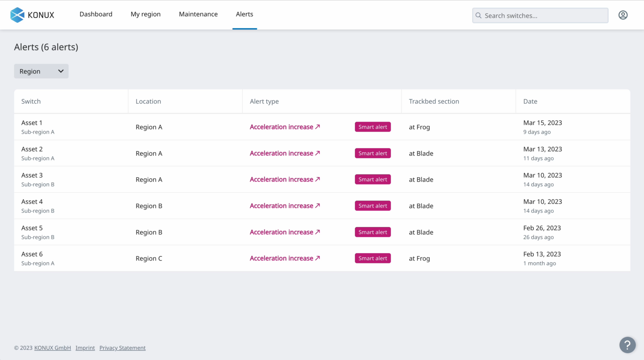Expand the Region filter dropdown

(41, 71)
